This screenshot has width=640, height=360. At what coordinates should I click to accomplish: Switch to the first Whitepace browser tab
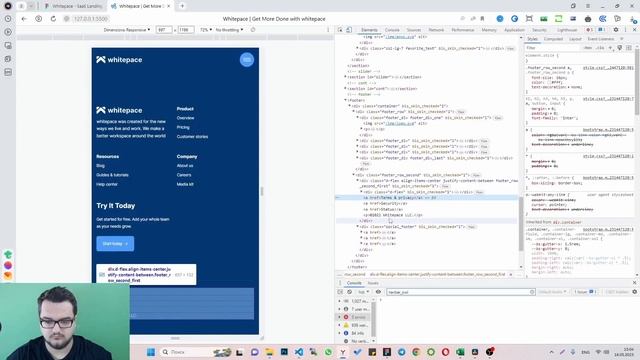tap(75, 6)
